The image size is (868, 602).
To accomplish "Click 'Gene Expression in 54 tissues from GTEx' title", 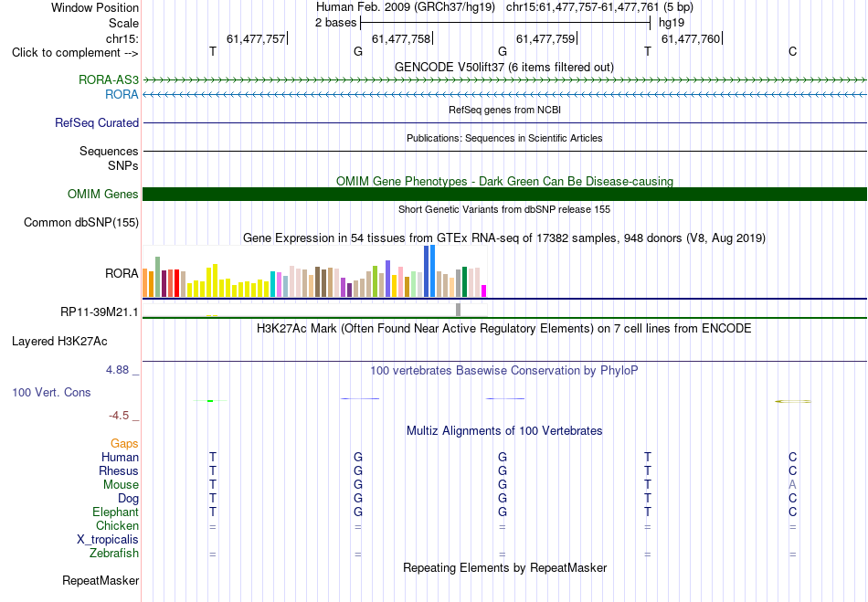I will click(504, 238).
